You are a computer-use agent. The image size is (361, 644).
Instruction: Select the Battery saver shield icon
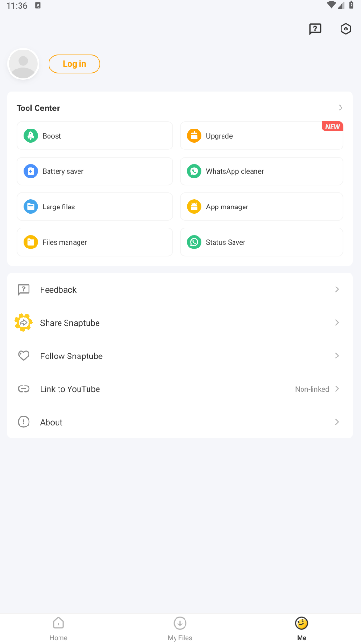pos(30,171)
